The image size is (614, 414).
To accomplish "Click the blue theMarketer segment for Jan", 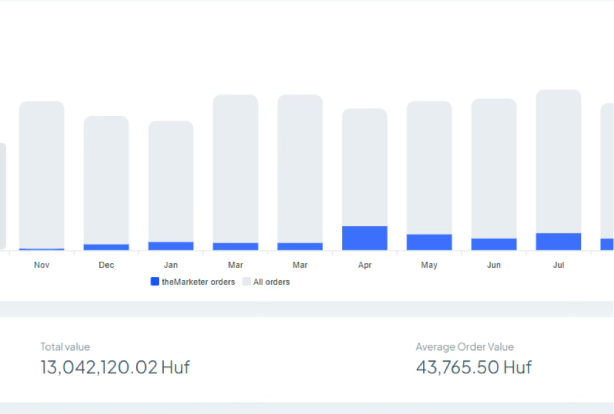I will (171, 245).
